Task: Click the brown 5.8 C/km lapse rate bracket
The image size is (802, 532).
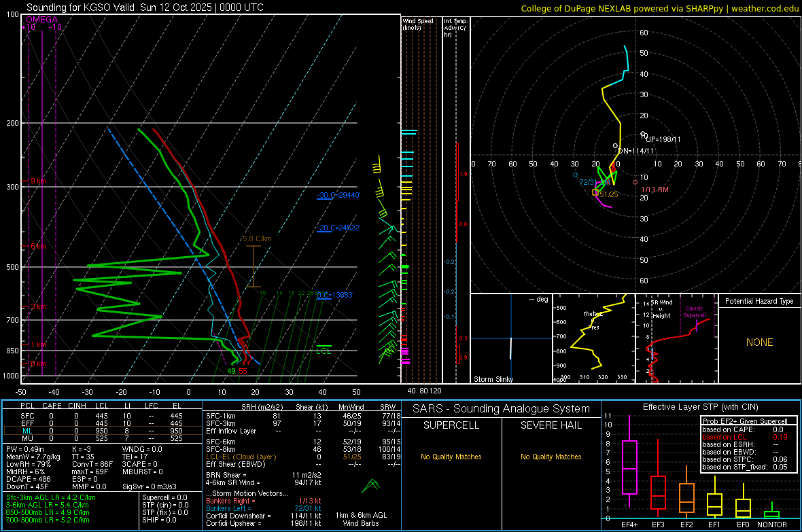Action: pos(254,266)
